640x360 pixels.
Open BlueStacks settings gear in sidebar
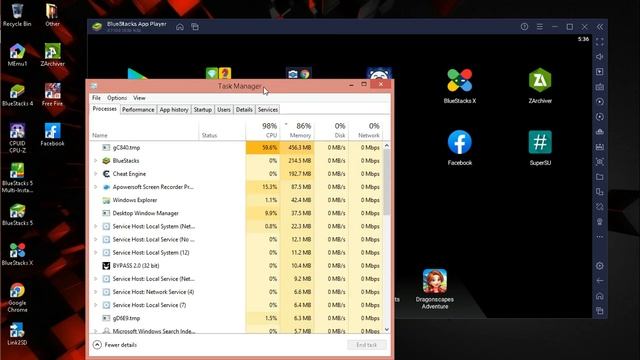(600, 266)
